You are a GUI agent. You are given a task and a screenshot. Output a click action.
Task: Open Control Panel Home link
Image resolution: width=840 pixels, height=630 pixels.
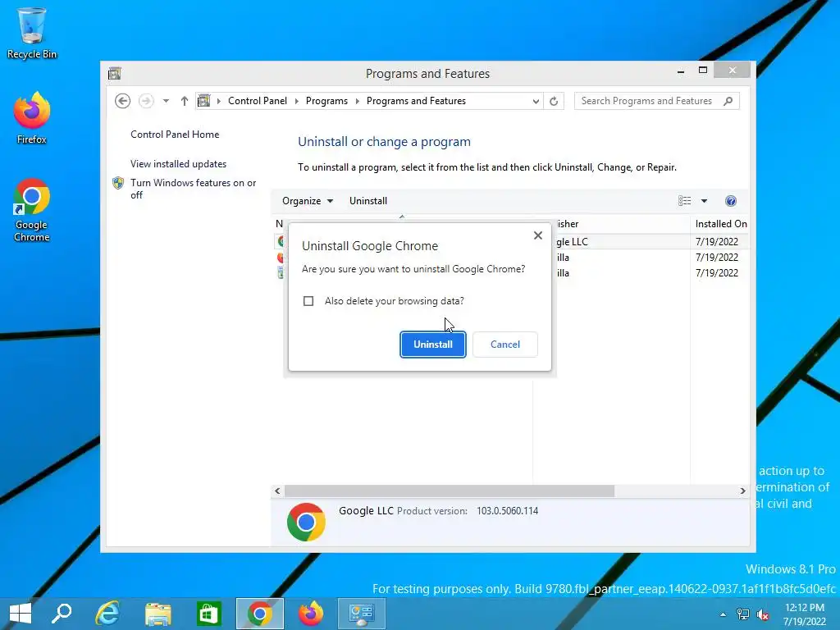click(x=175, y=135)
